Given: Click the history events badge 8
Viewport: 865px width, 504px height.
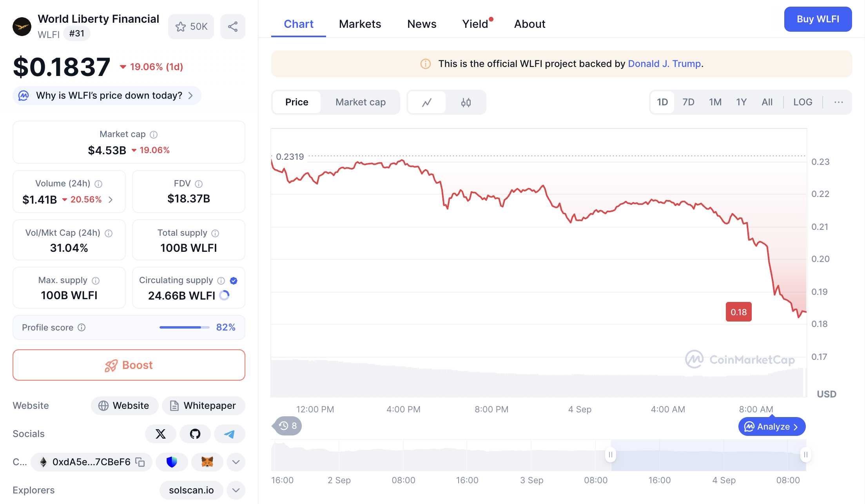Looking at the screenshot, I should (x=288, y=426).
